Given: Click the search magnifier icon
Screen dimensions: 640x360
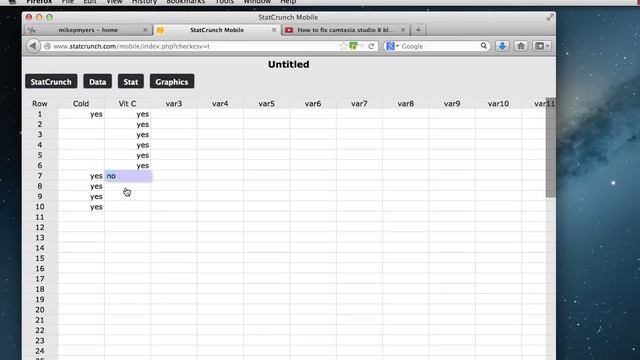Looking at the screenshot, I should click(x=484, y=46).
